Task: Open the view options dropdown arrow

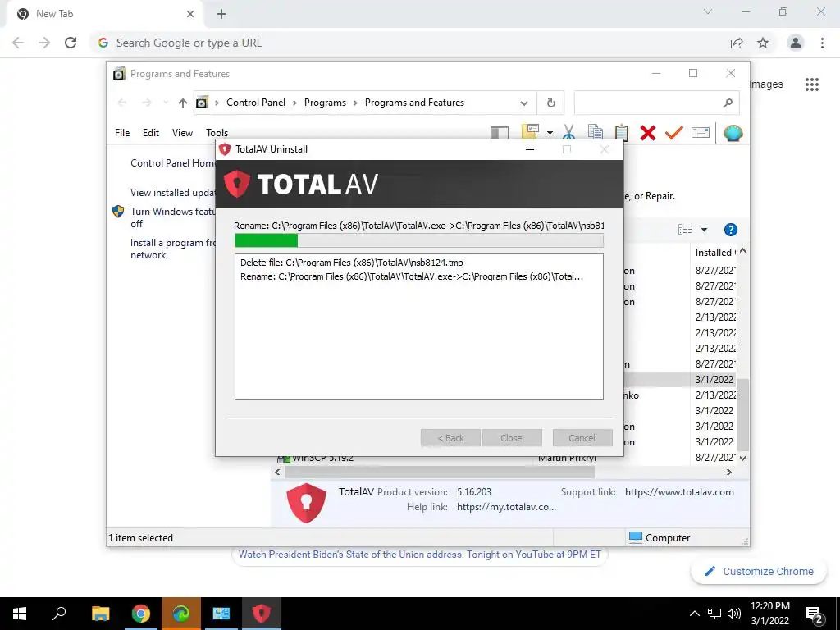Action: point(704,230)
